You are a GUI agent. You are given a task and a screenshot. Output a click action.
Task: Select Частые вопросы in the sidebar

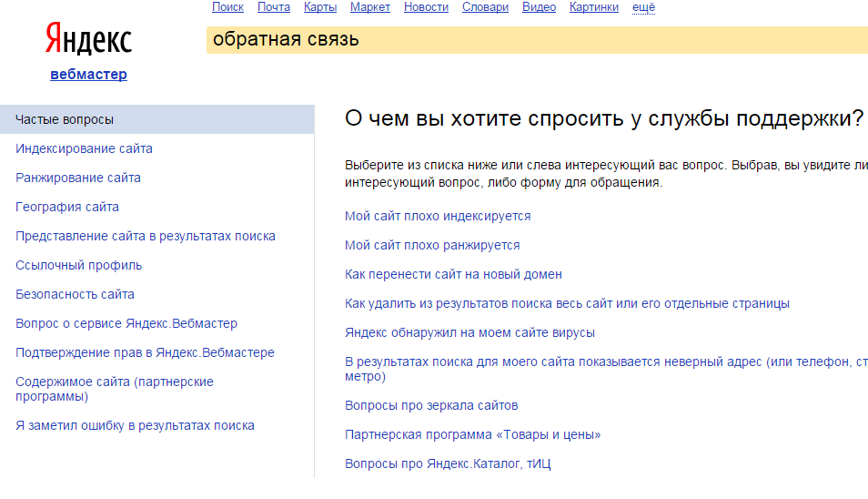coord(65,119)
